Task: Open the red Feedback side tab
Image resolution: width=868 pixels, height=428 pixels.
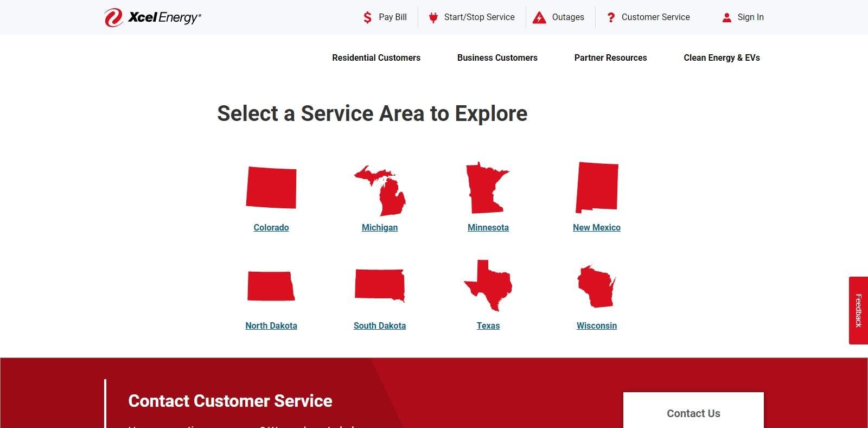Action: click(x=858, y=310)
